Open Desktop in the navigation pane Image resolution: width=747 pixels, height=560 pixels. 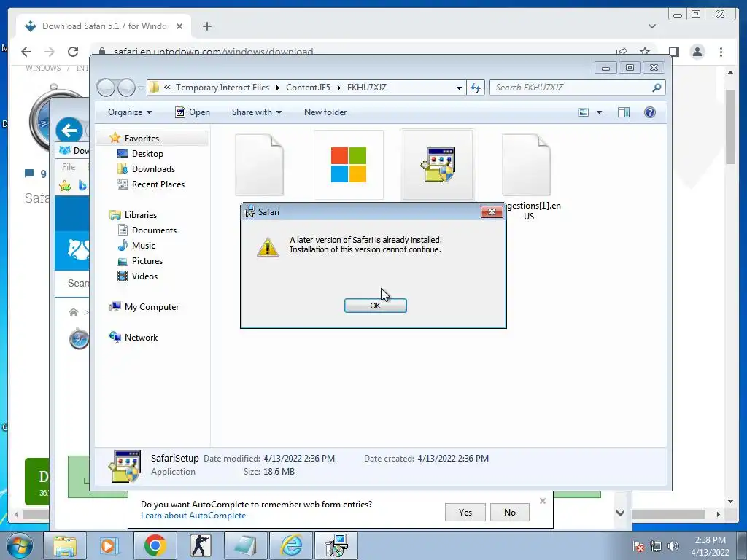point(147,154)
